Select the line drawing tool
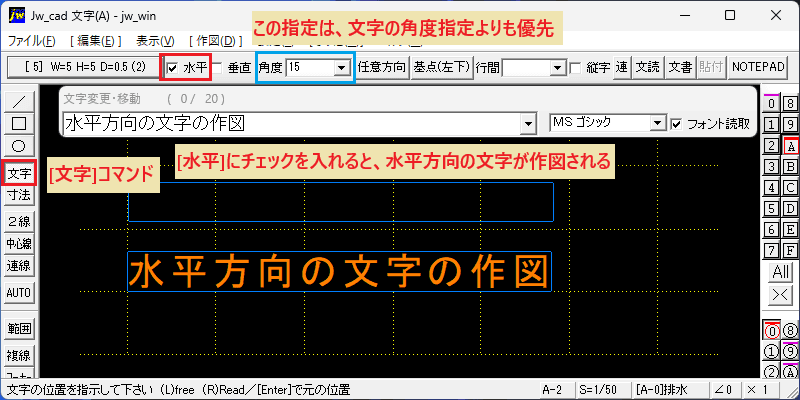Image resolution: width=800 pixels, height=400 pixels. (18, 101)
